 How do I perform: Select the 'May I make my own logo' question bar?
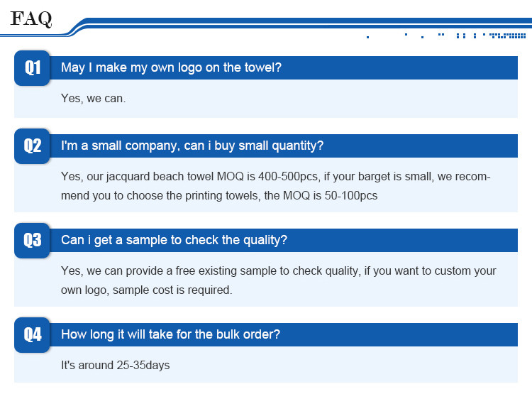(284, 67)
